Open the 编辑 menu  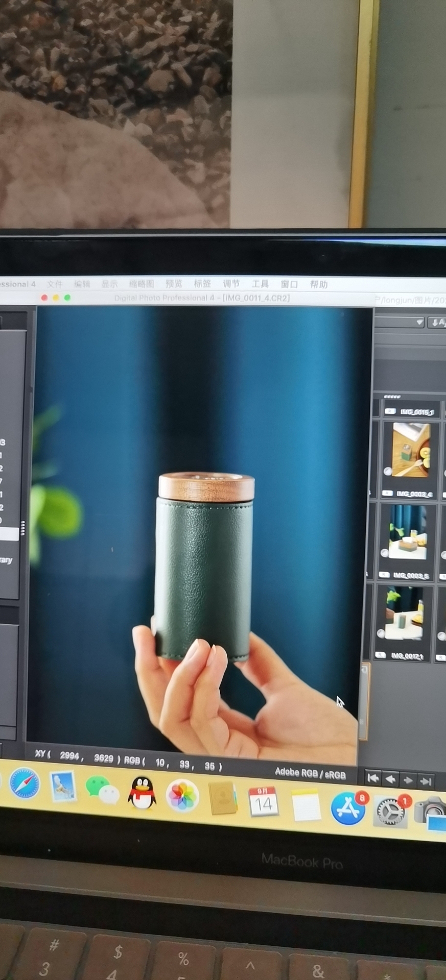coord(82,284)
